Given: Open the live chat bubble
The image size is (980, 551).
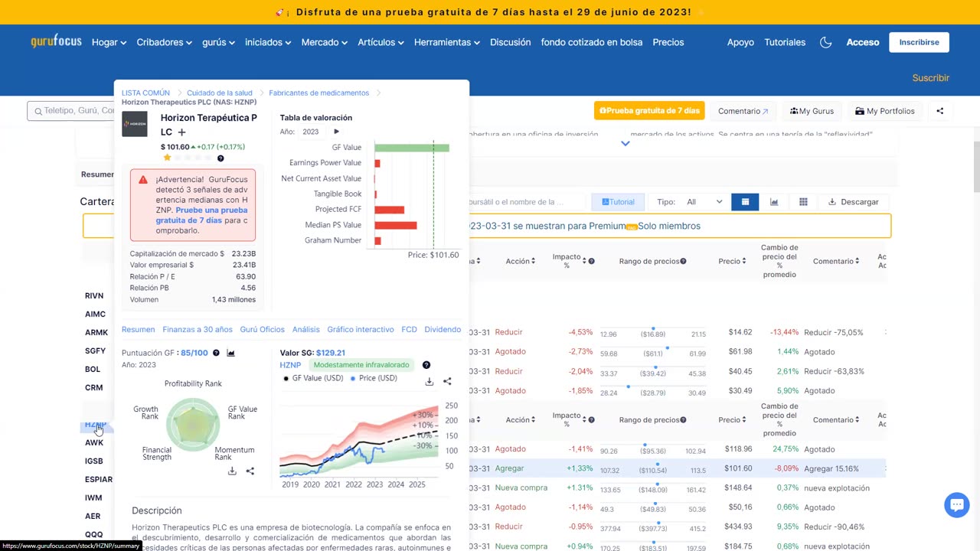Looking at the screenshot, I should click(956, 505).
